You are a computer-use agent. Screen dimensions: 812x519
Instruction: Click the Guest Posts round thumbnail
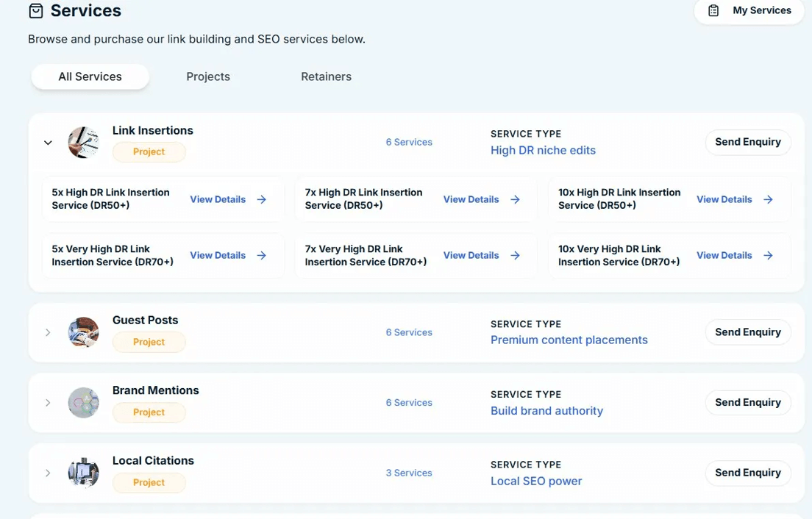click(x=83, y=332)
